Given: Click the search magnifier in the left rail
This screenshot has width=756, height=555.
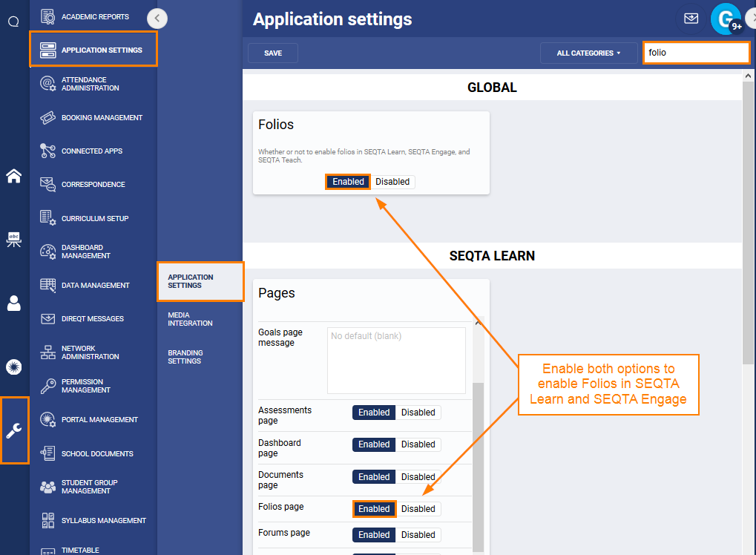Looking at the screenshot, I should [13, 22].
